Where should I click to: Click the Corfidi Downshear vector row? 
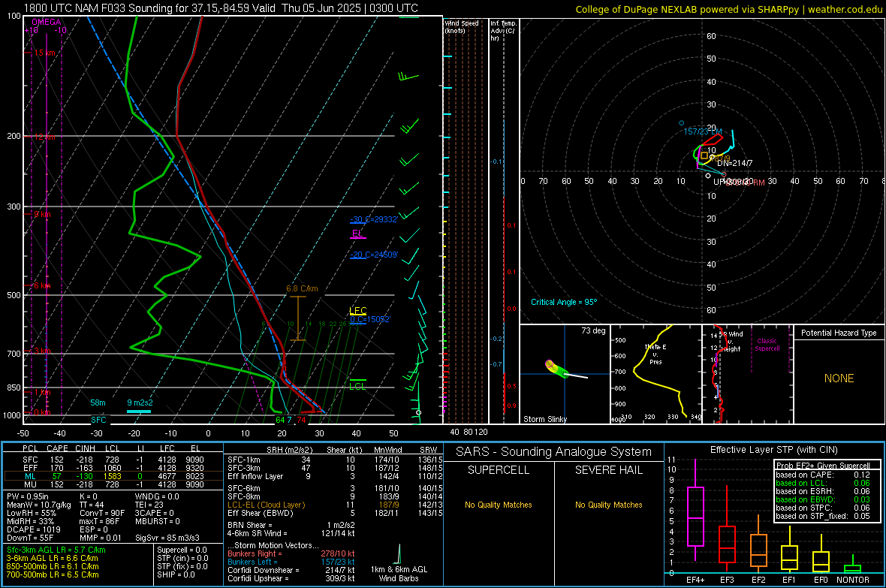coord(291,570)
